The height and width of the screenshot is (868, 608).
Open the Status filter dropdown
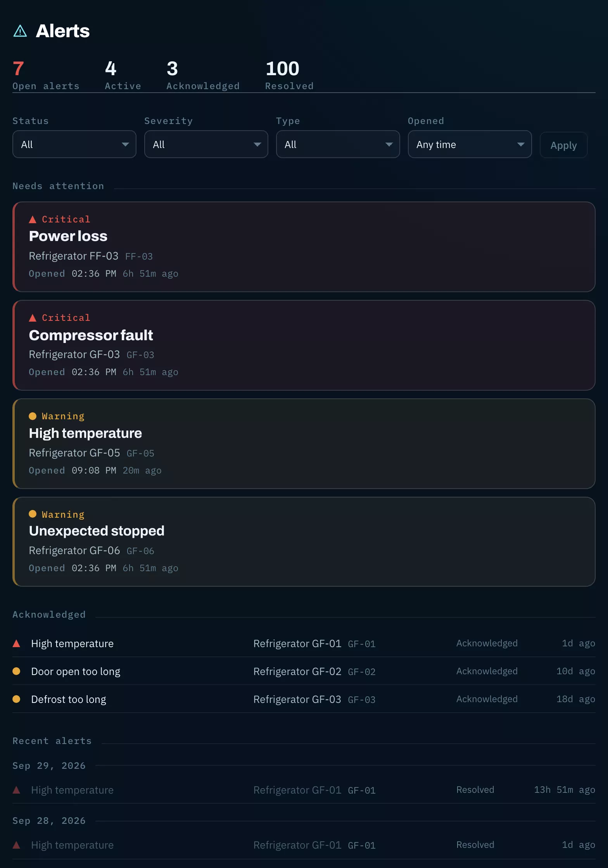pyautogui.click(x=74, y=144)
